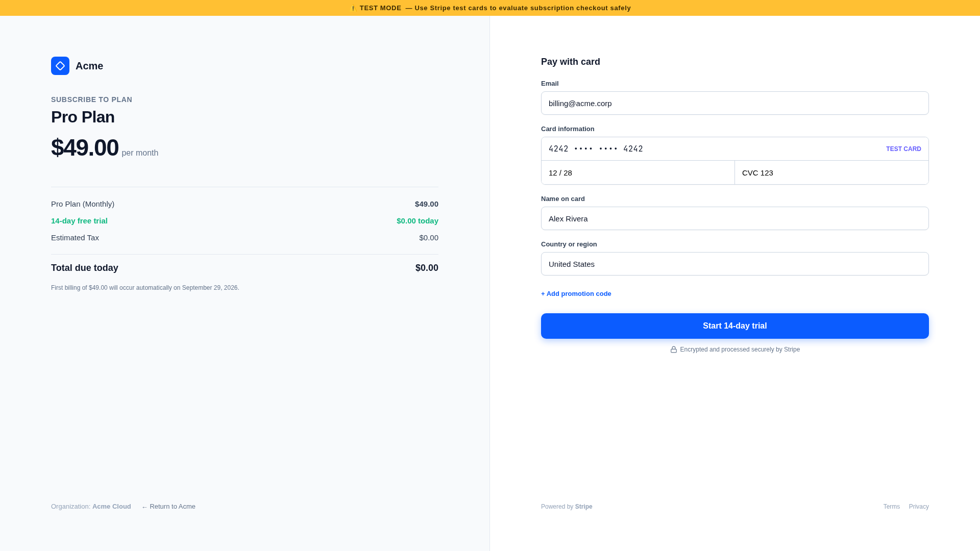
Task: Click the Encrypted and processed securely text
Action: (x=740, y=349)
